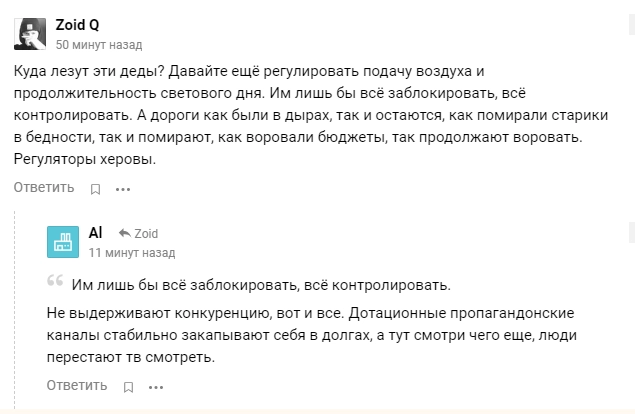Click Ответить under Zoid Q's comment
Image resolution: width=635 pixels, height=414 pixels.
click(x=44, y=187)
